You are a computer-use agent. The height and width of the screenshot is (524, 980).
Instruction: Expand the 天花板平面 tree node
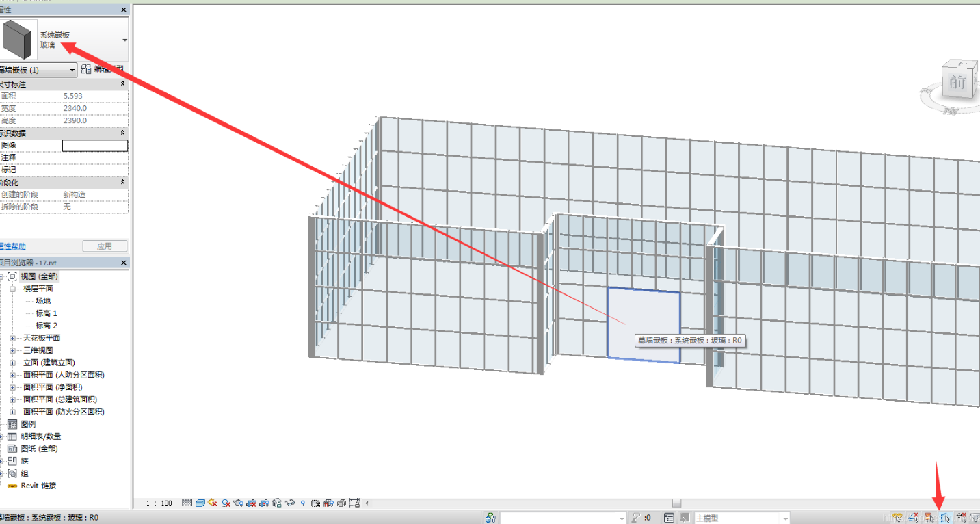pyautogui.click(x=12, y=338)
